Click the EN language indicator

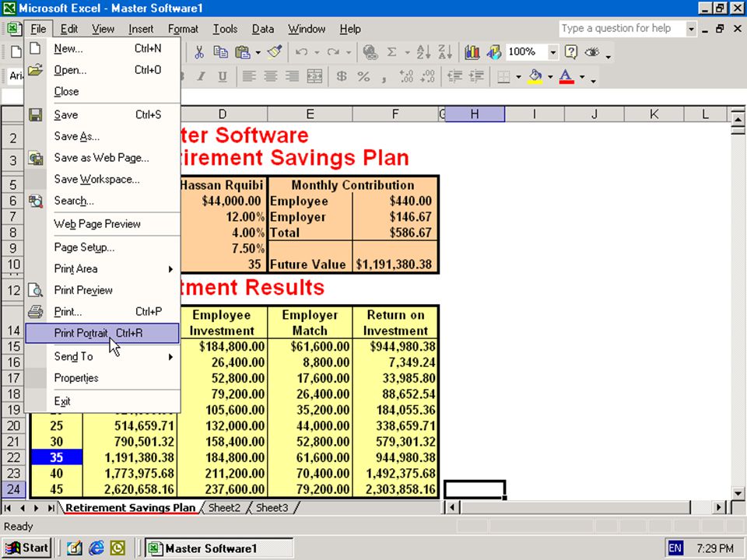coord(675,548)
